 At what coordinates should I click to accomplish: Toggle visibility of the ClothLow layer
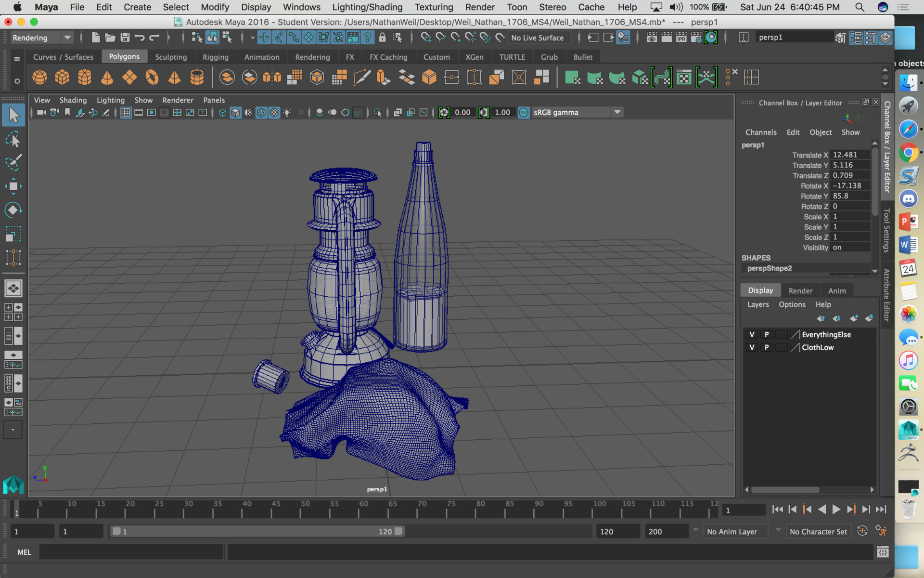pos(751,347)
